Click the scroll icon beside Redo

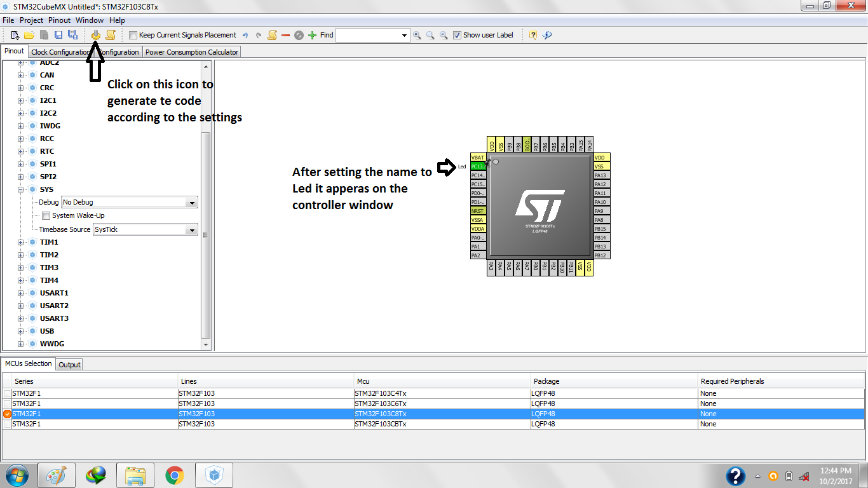pos(272,35)
